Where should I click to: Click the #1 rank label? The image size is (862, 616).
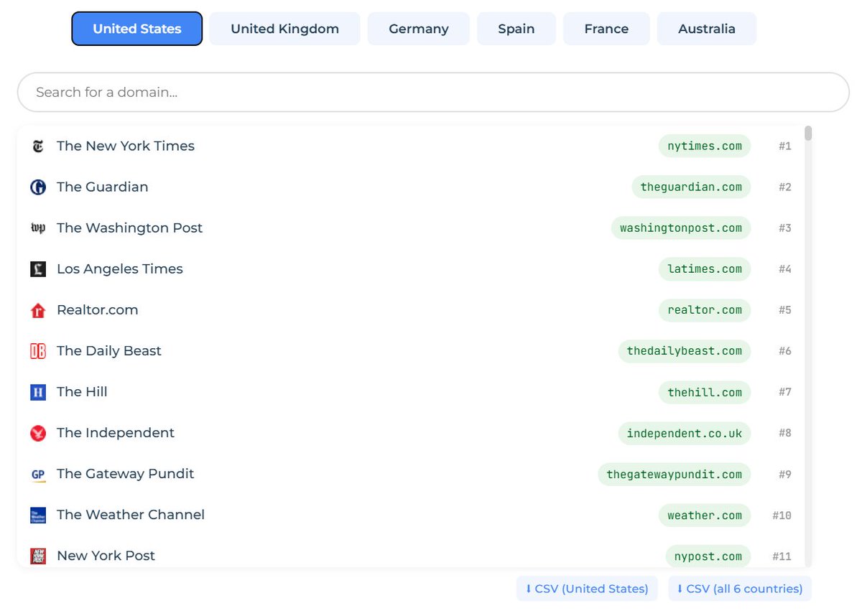click(785, 146)
